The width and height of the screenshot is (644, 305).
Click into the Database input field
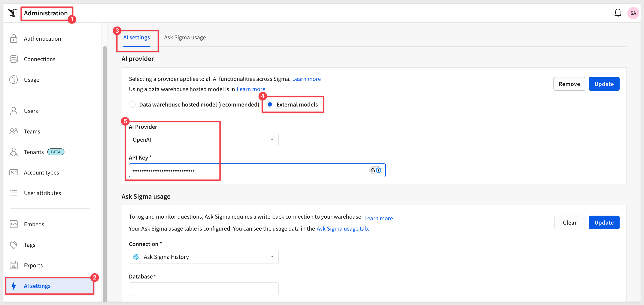204,289
